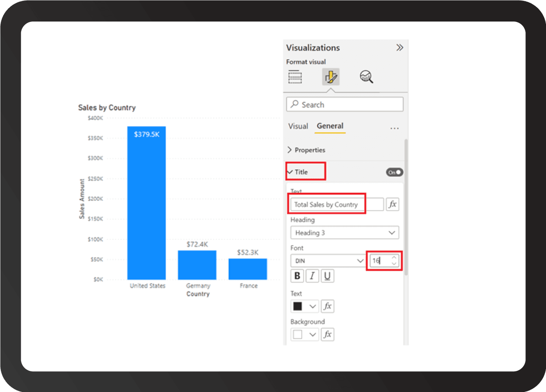Select the General tab
This screenshot has width=546, height=392.
tap(330, 126)
